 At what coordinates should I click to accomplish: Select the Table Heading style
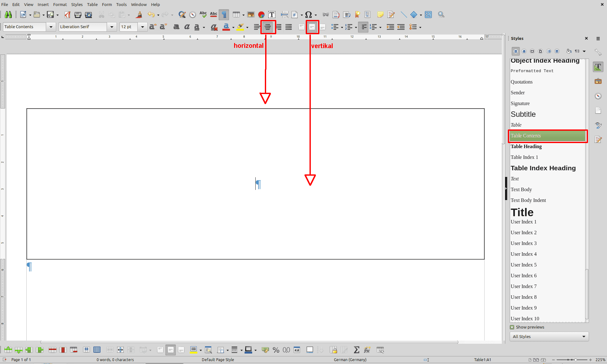pos(526,147)
